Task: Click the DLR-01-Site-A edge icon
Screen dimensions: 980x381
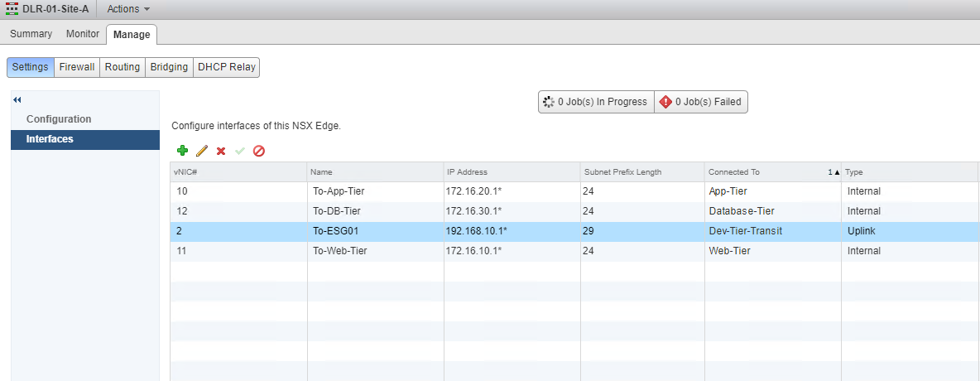Action: coord(12,9)
